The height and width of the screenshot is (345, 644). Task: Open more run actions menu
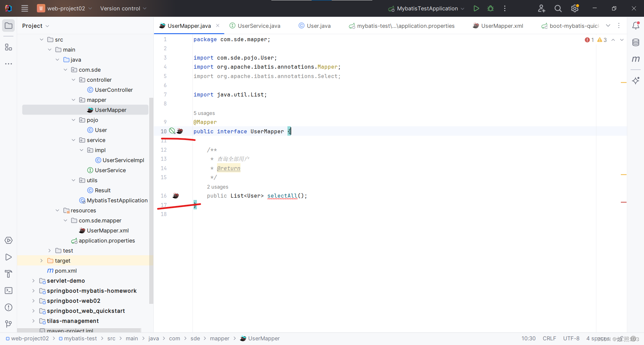(x=505, y=8)
